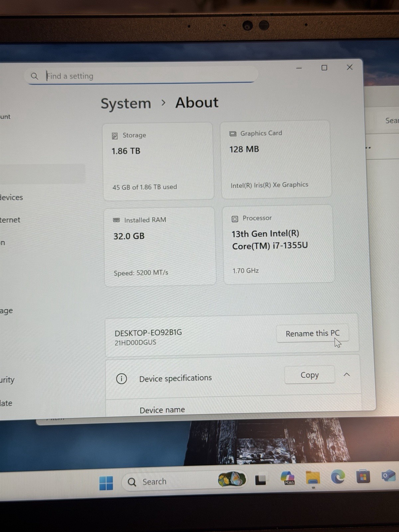Image resolution: width=399 pixels, height=532 pixels.
Task: Open the Processor info card
Action: (279, 244)
